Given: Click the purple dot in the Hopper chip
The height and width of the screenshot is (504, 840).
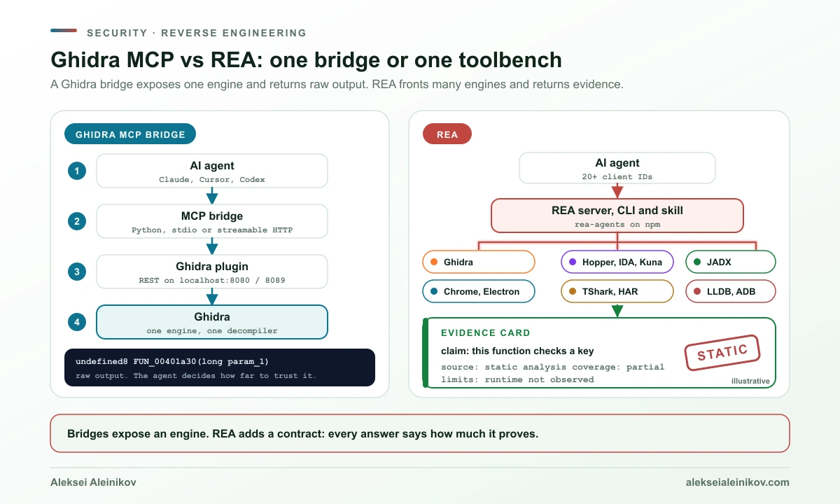Looking at the screenshot, I should click(573, 262).
